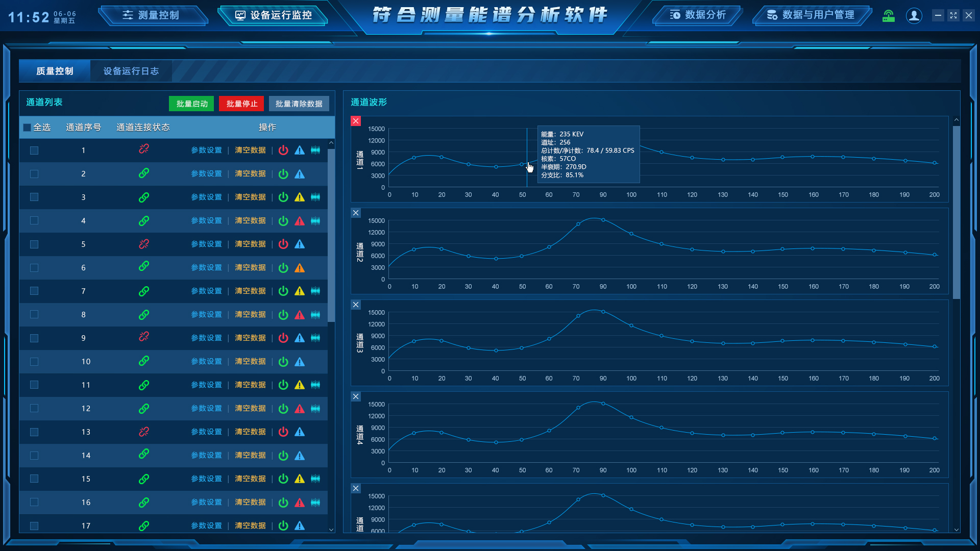Screen dimensions: 980x551
Task: Open the 数据分析 top menu
Action: (x=697, y=15)
